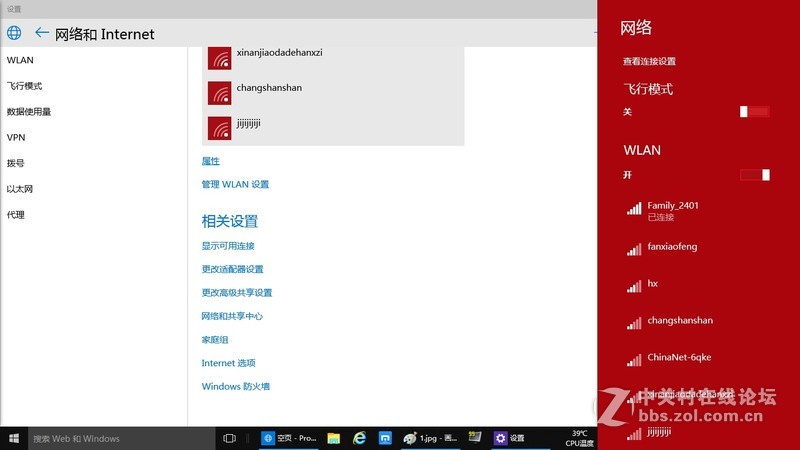This screenshot has width=800, height=450.
Task: Open 代理 section in sidebar
Action: [15, 215]
